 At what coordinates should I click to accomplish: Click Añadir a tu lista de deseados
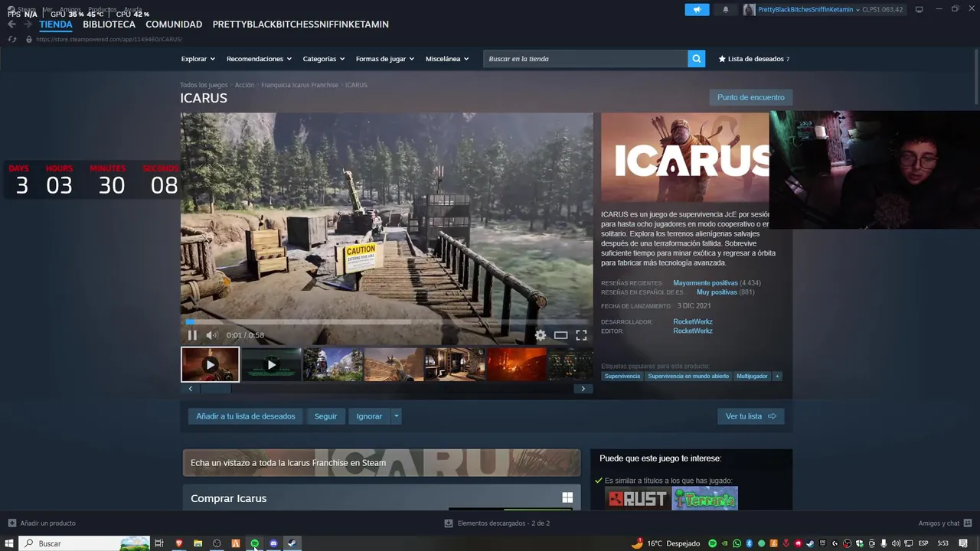(x=245, y=416)
